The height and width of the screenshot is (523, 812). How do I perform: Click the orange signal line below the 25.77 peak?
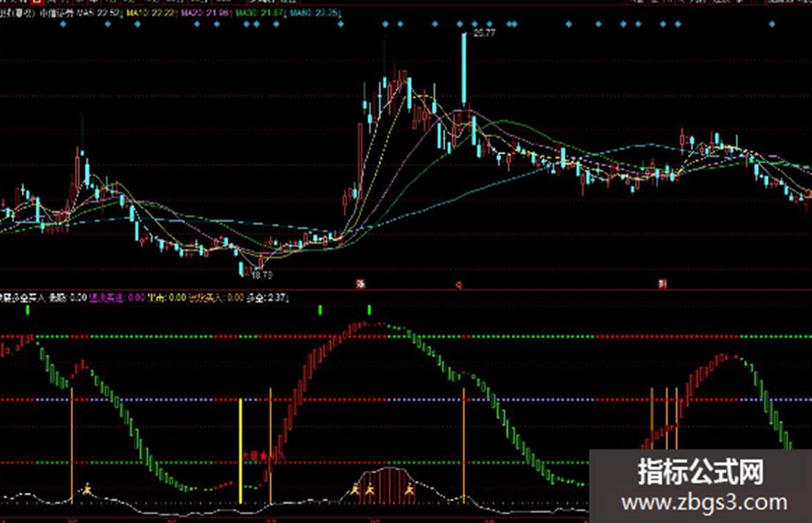click(464, 446)
